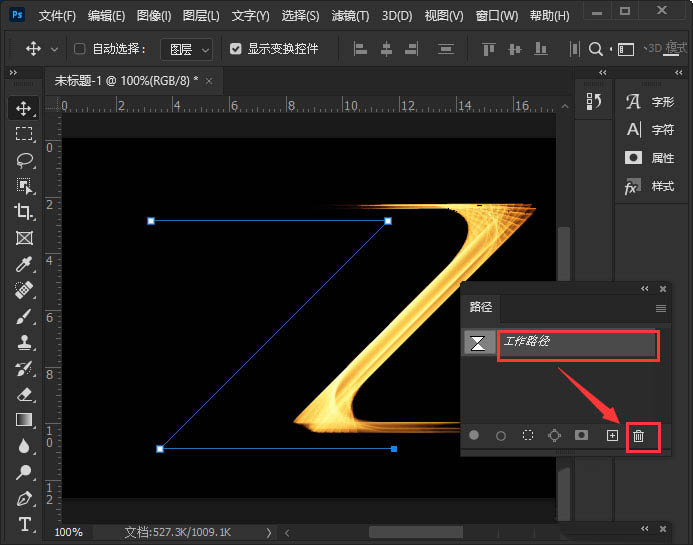Open the 字符 panel
693x545 pixels.
tap(650, 130)
